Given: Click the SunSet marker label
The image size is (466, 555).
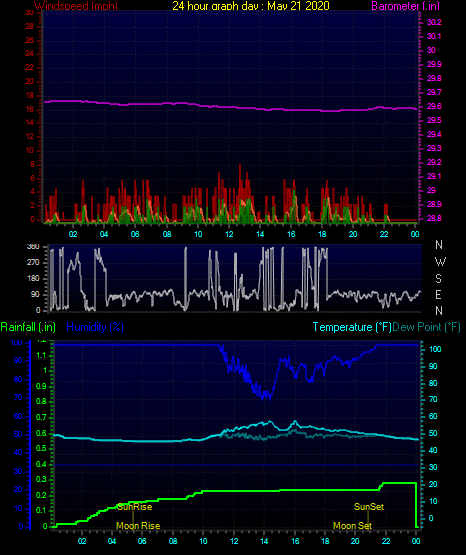Looking at the screenshot, I should (x=369, y=507).
